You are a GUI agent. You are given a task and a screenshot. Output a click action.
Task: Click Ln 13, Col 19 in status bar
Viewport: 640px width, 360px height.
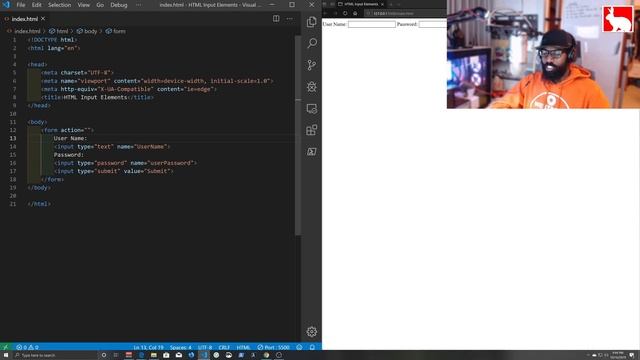[x=148, y=347]
